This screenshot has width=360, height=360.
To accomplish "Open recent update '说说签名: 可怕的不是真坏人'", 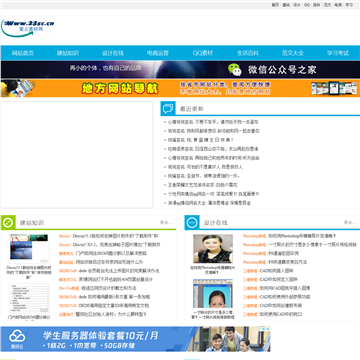I will click(205, 167).
